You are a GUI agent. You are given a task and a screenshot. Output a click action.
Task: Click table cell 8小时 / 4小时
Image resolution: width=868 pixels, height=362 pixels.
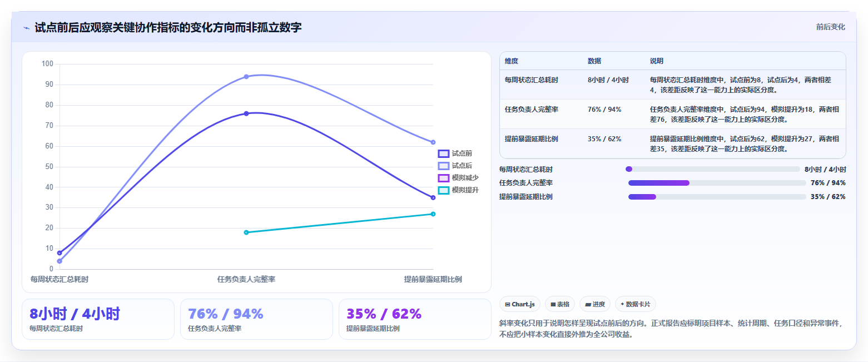click(608, 80)
